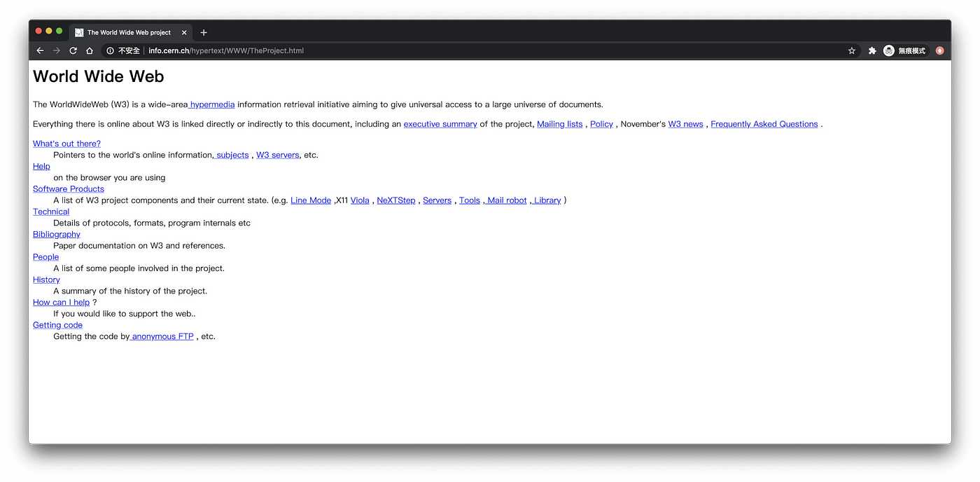This screenshot has height=482, width=980.
Task: Open the Getting code link
Action: click(x=57, y=325)
